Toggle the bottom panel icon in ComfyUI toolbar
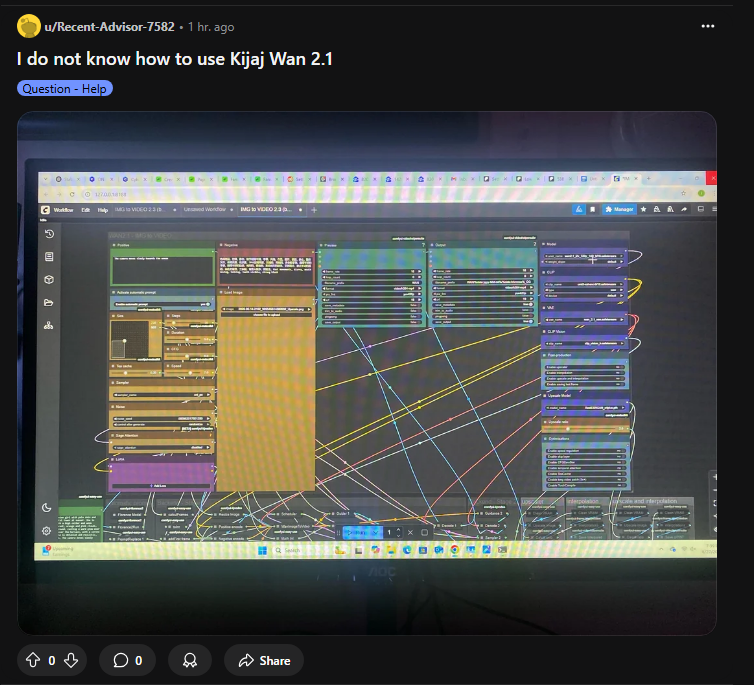The width and height of the screenshot is (754, 685). tap(701, 209)
